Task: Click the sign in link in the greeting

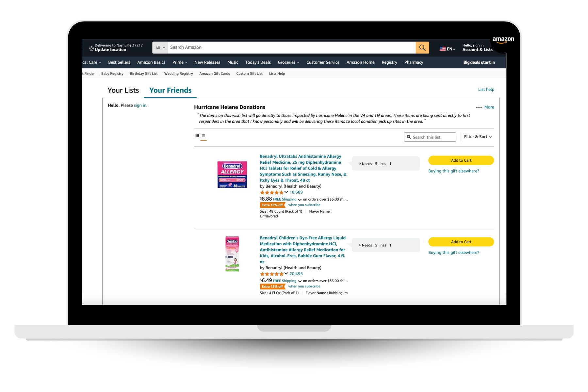Action: [140, 105]
